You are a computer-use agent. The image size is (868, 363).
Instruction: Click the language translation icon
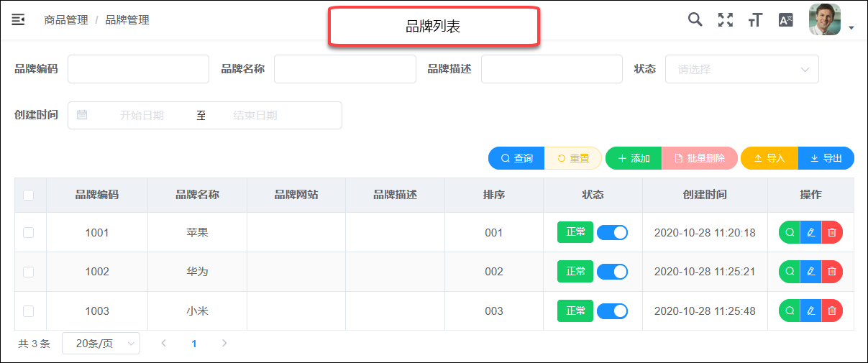point(786,20)
